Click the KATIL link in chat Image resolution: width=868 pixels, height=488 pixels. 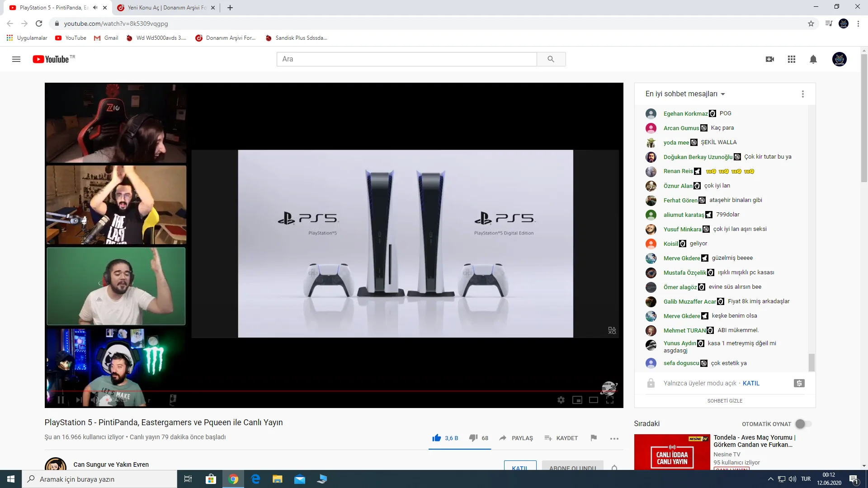pos(751,383)
